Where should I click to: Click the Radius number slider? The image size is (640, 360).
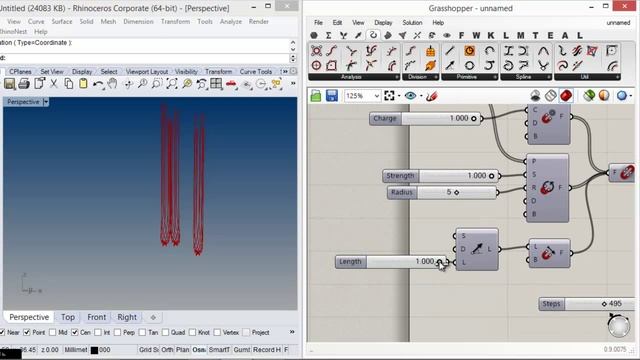(442, 192)
